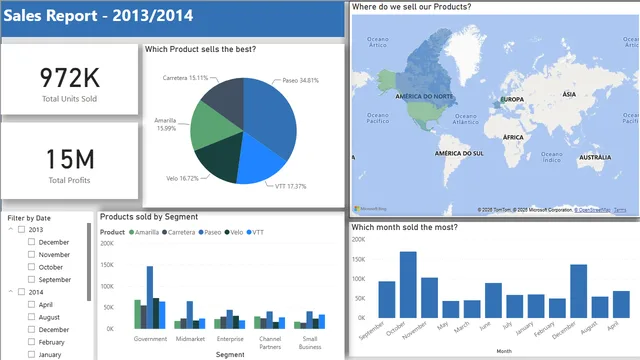The width and height of the screenshot is (640, 360).
Task: Click the Paseo legend marker
Action: click(x=201, y=232)
